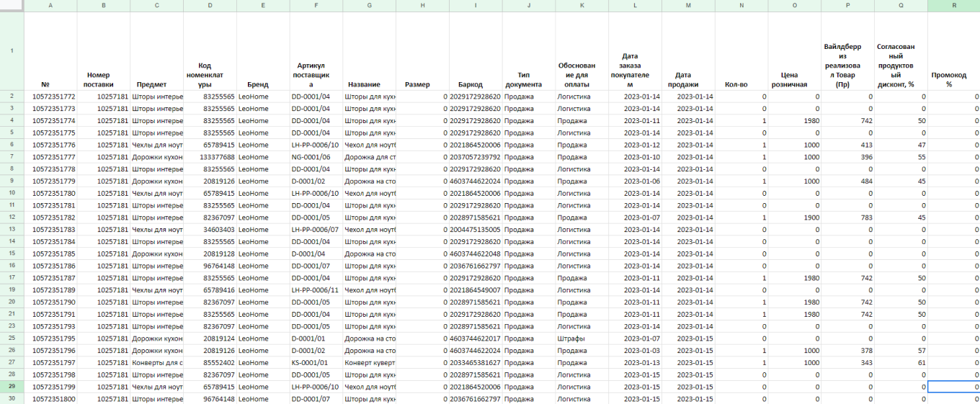Click the 'Бренд' header cell
This screenshot has height=404, width=980.
click(x=263, y=84)
